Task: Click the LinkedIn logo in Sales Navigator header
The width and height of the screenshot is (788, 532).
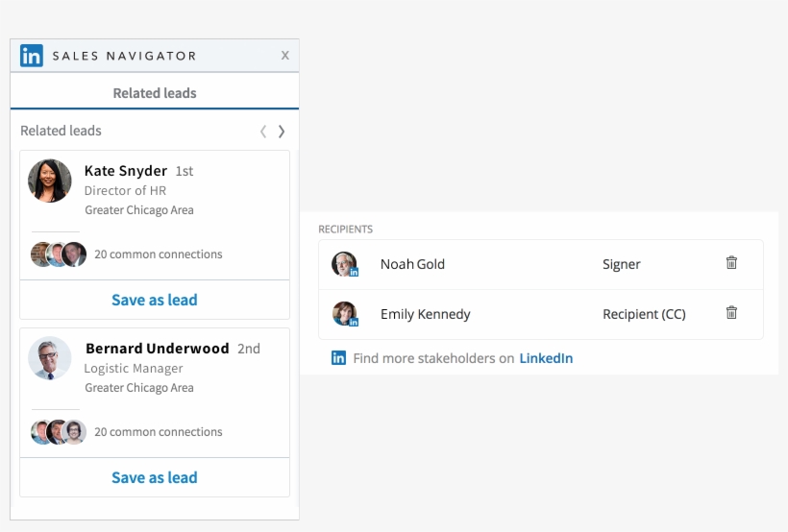Action: pos(32,56)
